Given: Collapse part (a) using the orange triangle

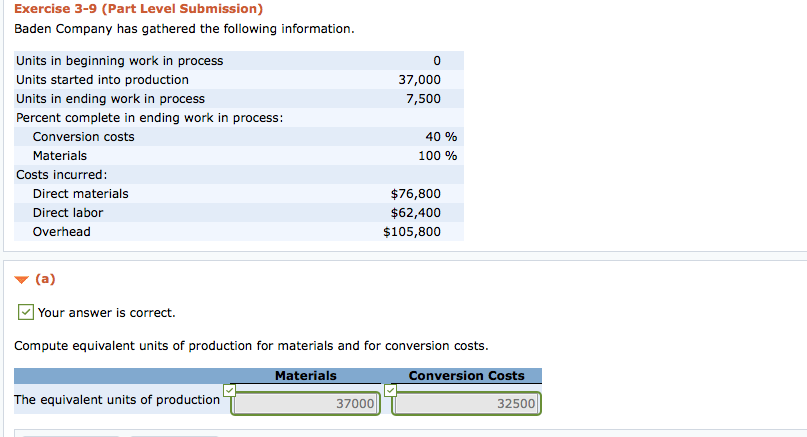Looking at the screenshot, I should point(21,280).
